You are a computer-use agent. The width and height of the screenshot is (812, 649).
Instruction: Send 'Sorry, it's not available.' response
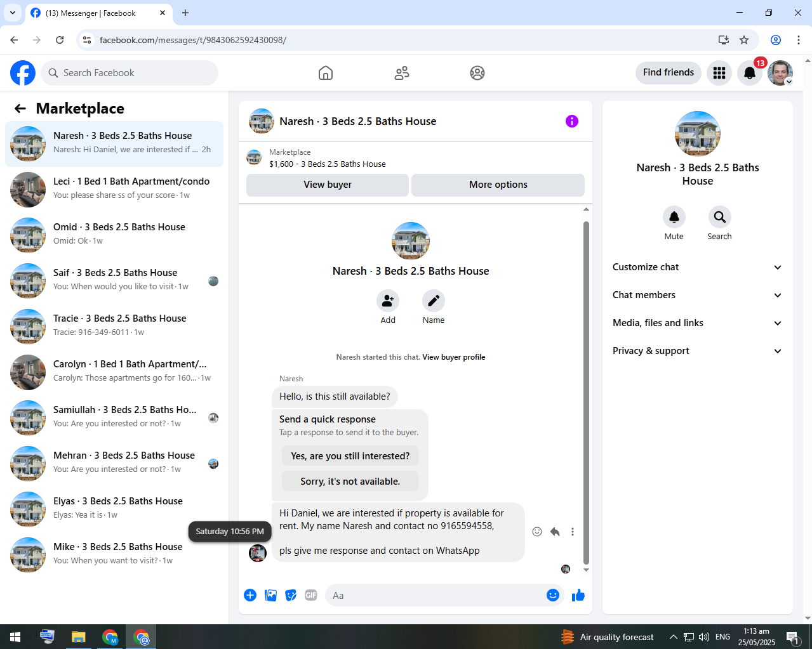pyautogui.click(x=350, y=482)
